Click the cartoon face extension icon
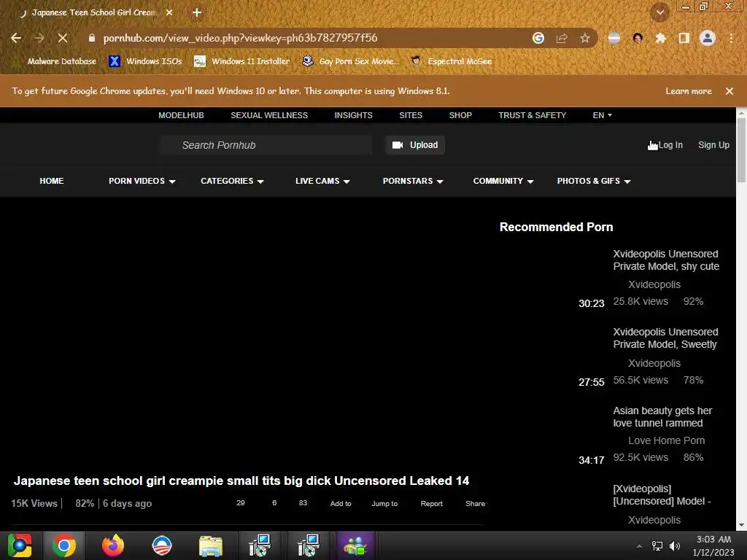 coord(638,38)
